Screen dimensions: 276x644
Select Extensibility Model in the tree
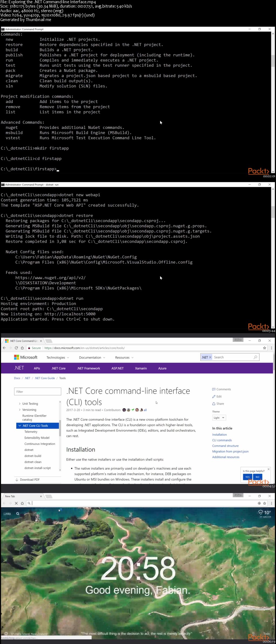pyautogui.click(x=37, y=438)
